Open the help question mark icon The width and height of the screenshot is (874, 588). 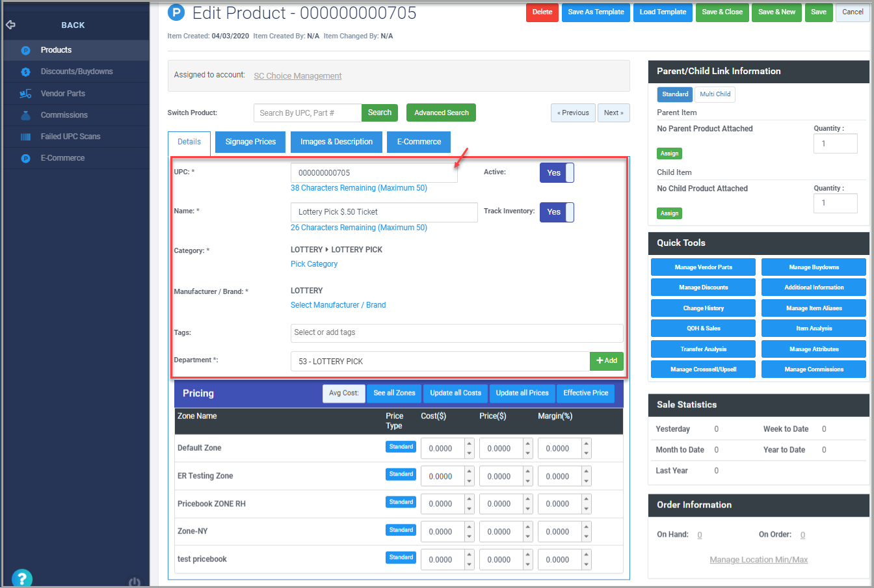coord(21,578)
